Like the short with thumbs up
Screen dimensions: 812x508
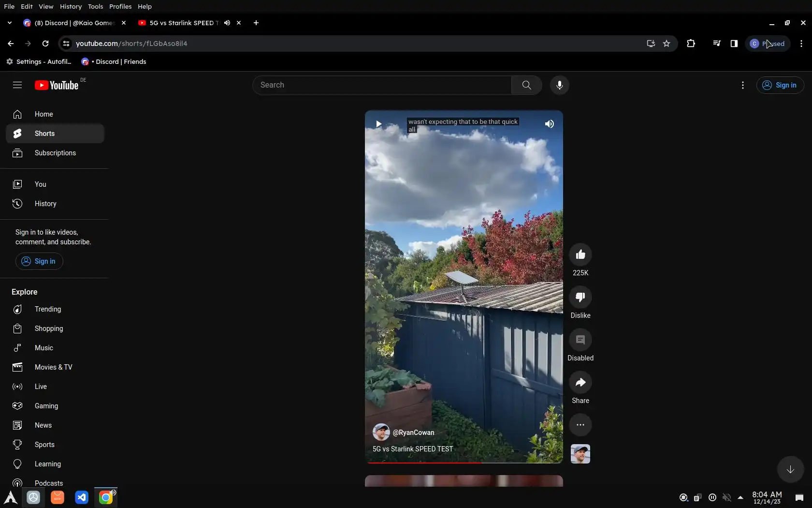[x=580, y=254]
